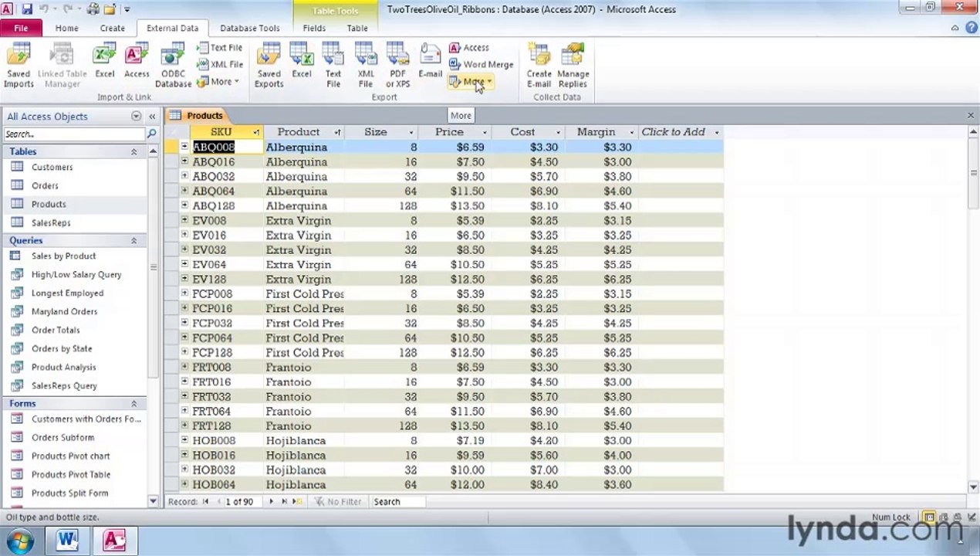Open the Saved Imports icon

[19, 66]
